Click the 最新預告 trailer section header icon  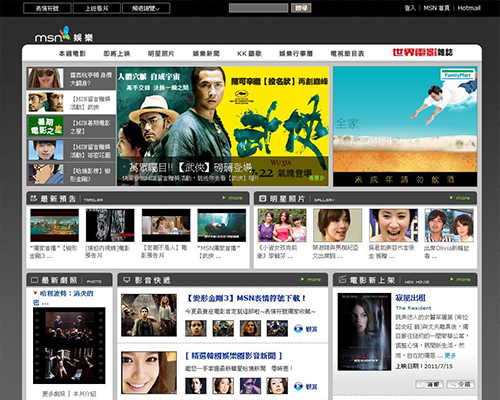click(34, 199)
